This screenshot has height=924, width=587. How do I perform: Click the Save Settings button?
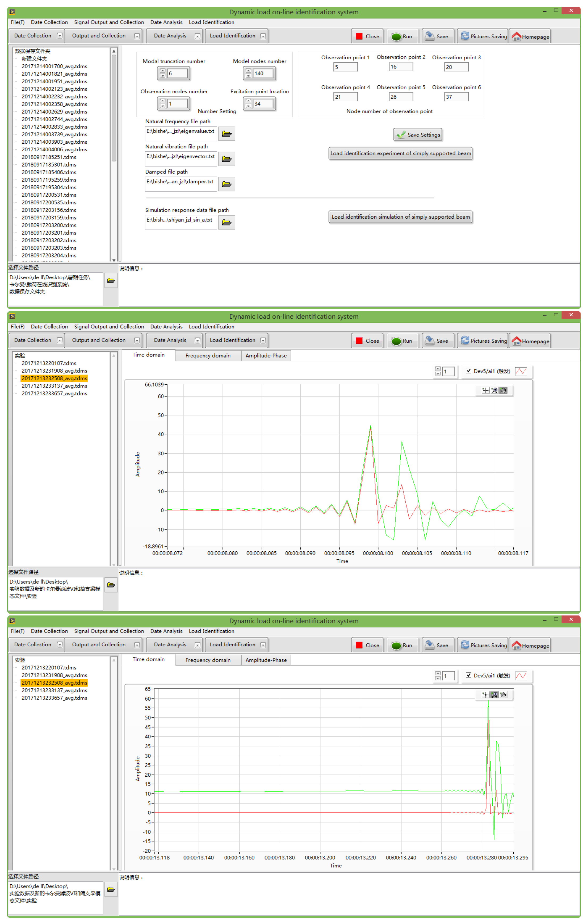click(x=417, y=135)
